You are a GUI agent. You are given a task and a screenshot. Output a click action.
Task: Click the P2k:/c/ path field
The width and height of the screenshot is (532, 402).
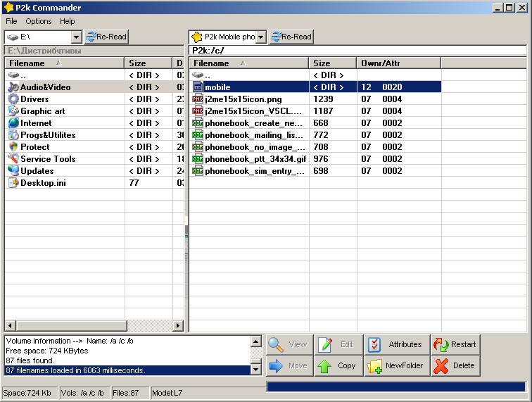coord(357,50)
